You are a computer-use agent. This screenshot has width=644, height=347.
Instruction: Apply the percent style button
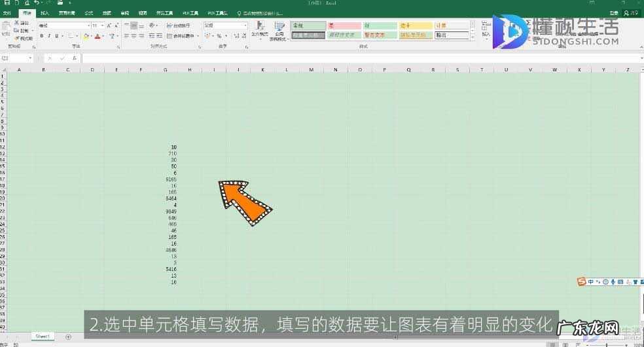click(219, 36)
